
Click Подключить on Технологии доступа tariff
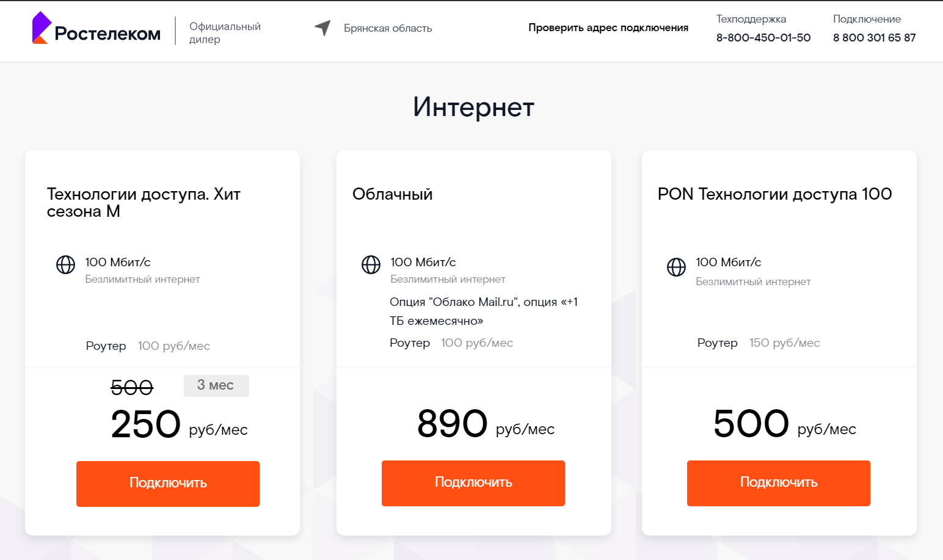pyautogui.click(x=167, y=483)
